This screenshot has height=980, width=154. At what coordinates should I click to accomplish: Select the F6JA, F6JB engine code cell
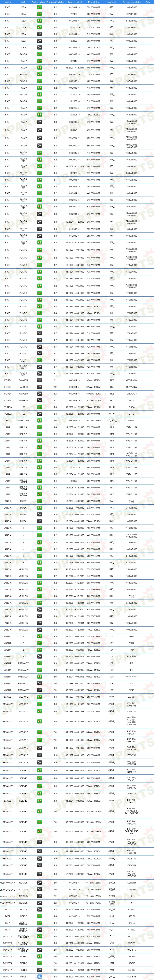(x=132, y=656)
